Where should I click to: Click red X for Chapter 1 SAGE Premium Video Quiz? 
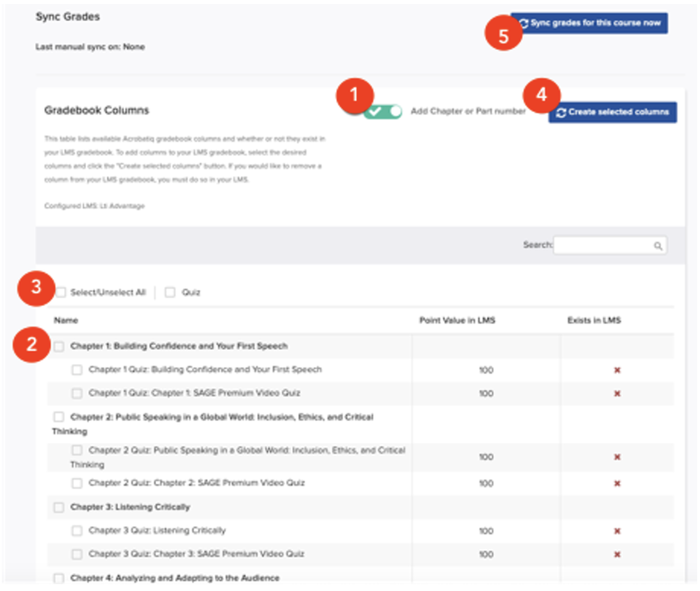click(x=617, y=393)
